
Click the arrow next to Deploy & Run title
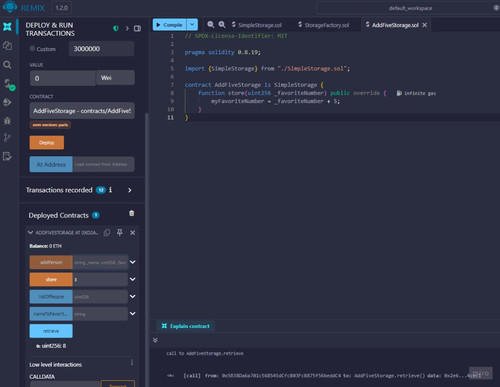(127, 29)
